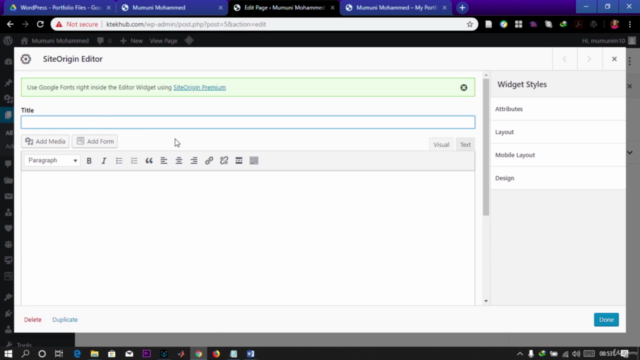
Task: Go to the previous widget arrow
Action: [565, 59]
